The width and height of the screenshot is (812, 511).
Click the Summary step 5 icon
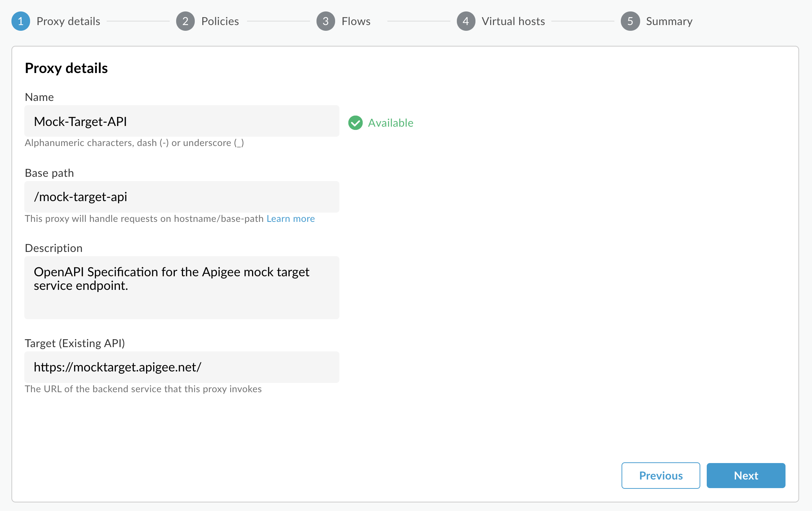point(629,21)
